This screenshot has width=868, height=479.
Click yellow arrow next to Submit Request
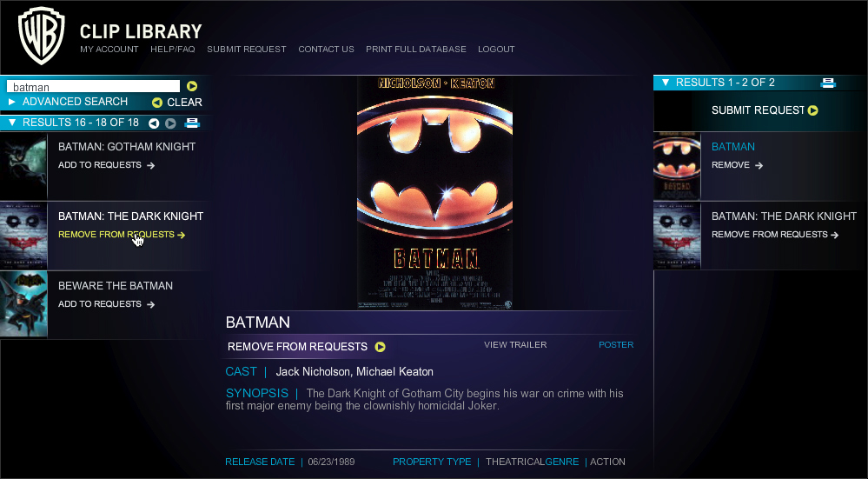(812, 110)
